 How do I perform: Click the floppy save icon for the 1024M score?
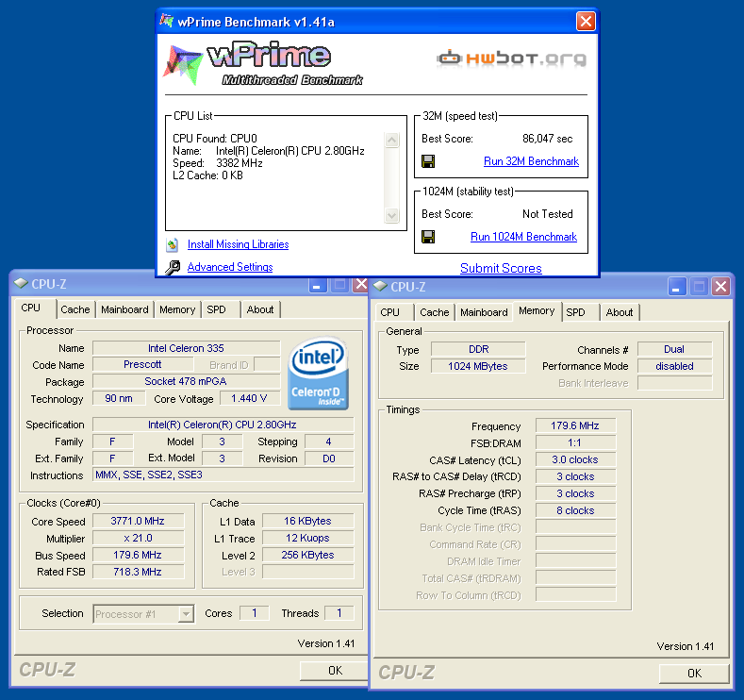[x=428, y=237]
